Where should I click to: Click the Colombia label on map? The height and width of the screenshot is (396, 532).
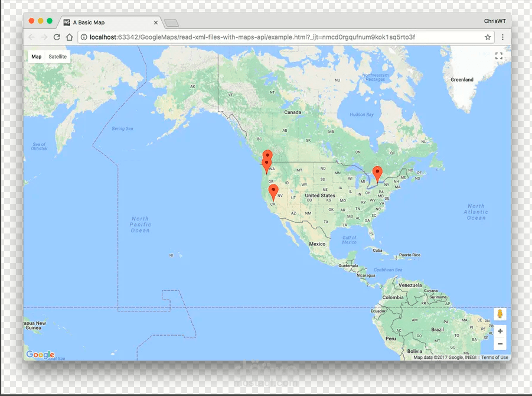(393, 297)
